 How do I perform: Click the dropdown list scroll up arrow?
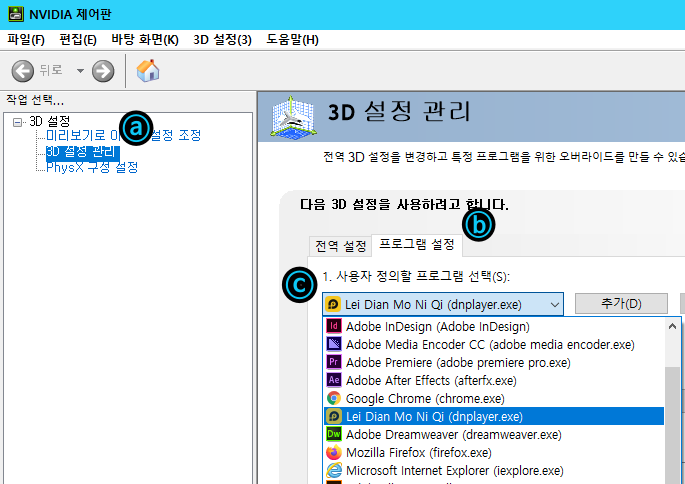pyautogui.click(x=672, y=326)
